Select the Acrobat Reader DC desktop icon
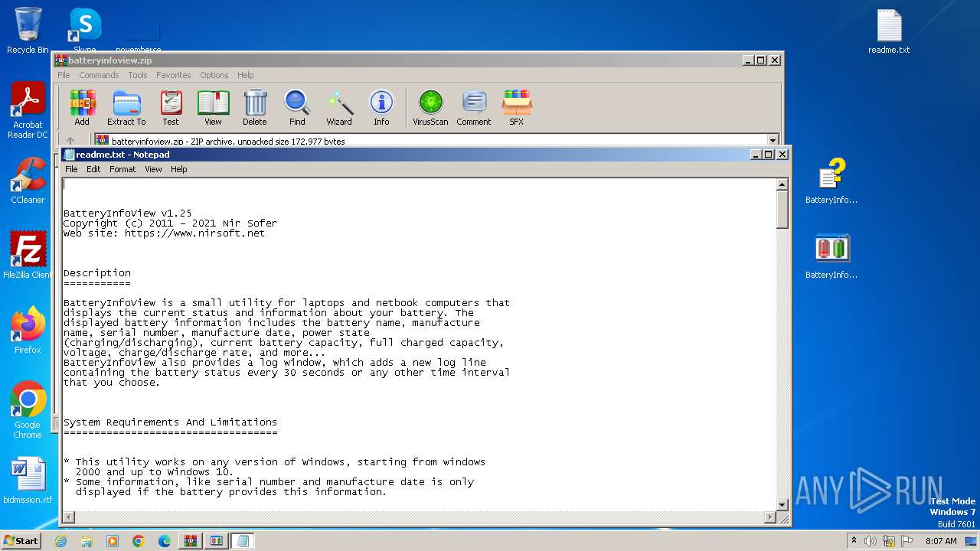 [28, 110]
